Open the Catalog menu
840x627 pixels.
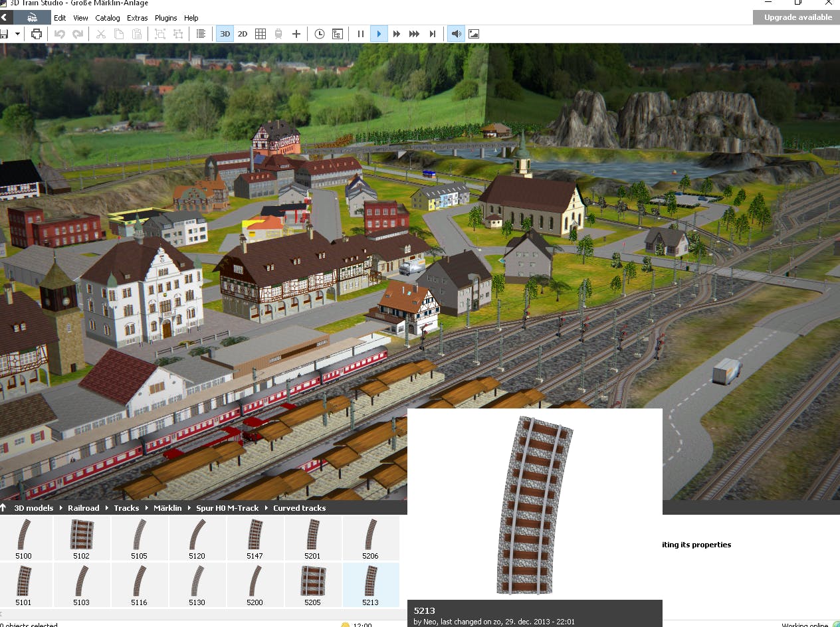(x=107, y=18)
